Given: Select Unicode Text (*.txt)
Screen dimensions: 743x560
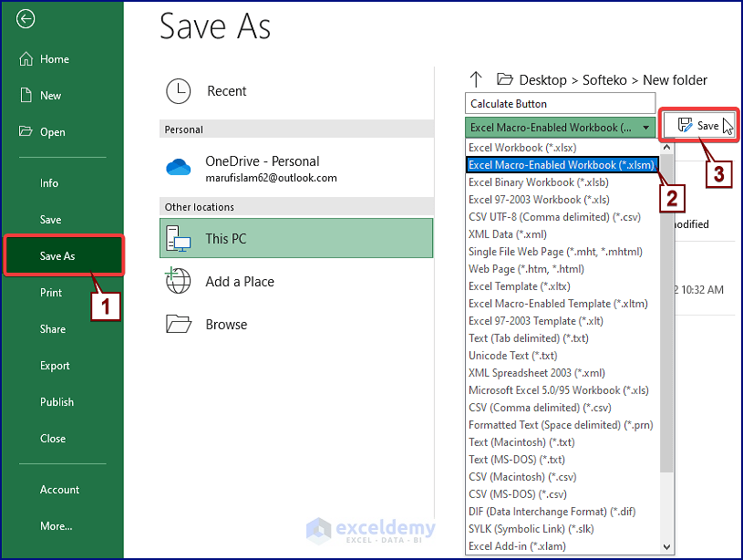Looking at the screenshot, I should pos(562,356).
